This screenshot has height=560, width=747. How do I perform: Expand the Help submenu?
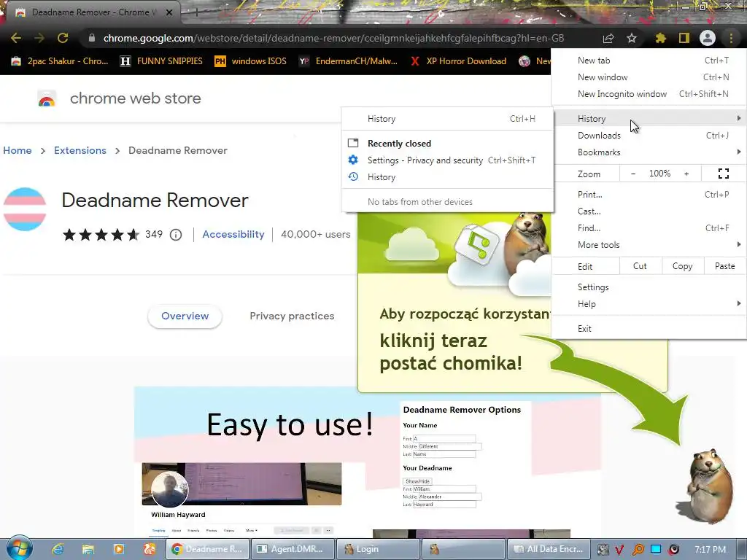point(649,304)
